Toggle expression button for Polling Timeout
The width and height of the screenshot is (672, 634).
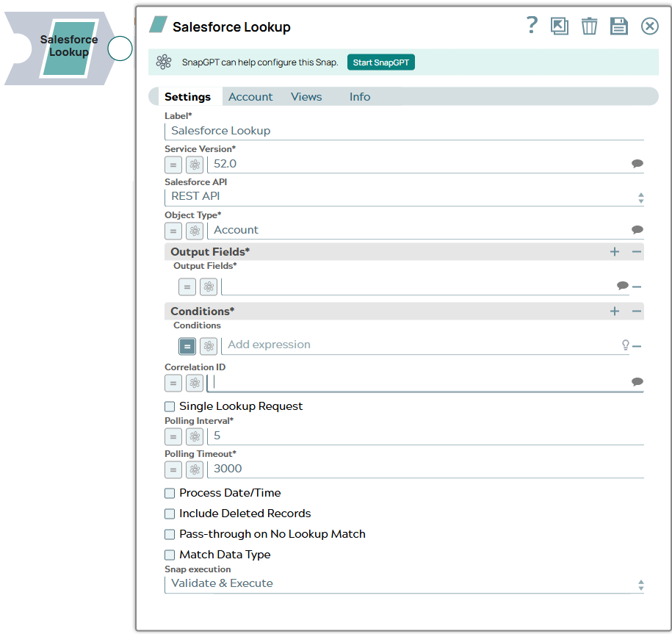(x=173, y=470)
